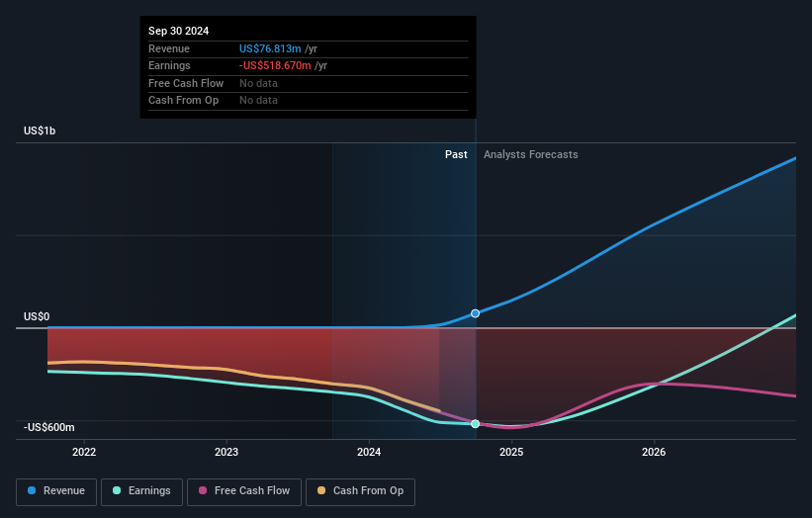Toggle the Earnings legend button
The height and width of the screenshot is (518, 812).
point(141,491)
